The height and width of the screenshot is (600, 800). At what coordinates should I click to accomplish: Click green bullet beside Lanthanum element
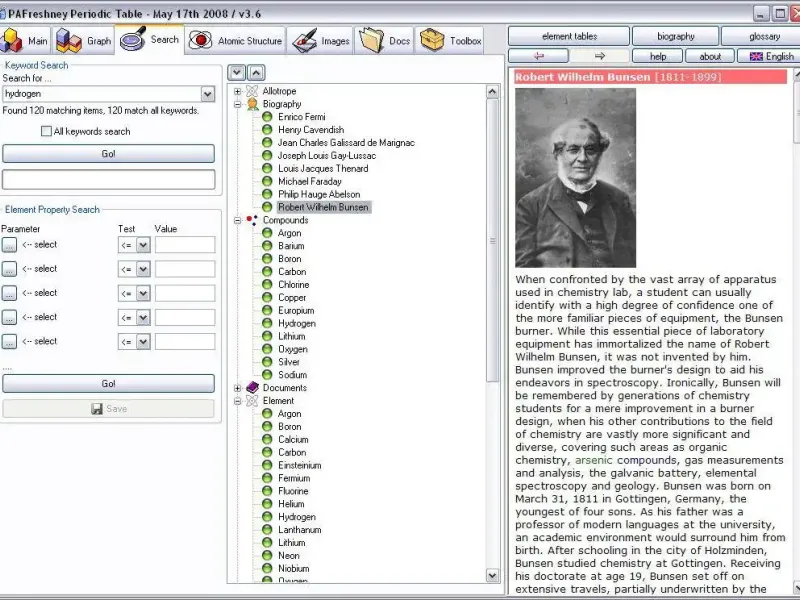[x=267, y=530]
